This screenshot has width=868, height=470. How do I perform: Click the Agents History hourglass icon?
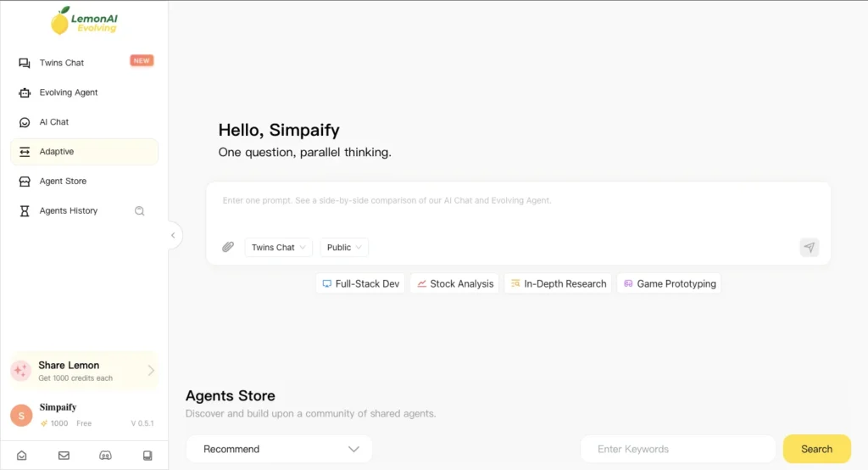[x=25, y=210]
